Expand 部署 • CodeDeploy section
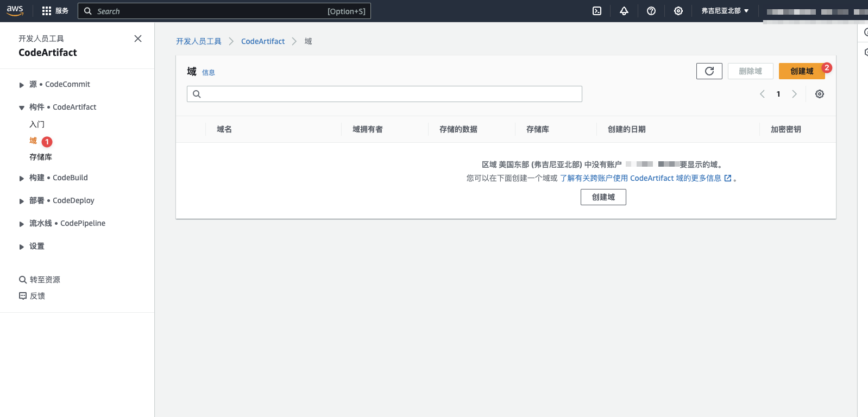This screenshot has height=417, width=868. [22, 201]
